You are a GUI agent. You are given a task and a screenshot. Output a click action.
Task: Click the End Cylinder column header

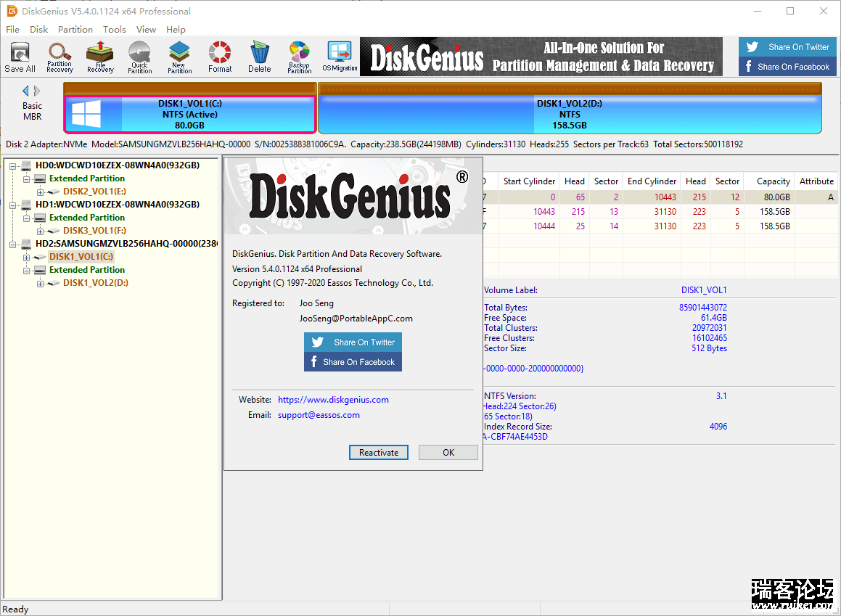pyautogui.click(x=652, y=181)
